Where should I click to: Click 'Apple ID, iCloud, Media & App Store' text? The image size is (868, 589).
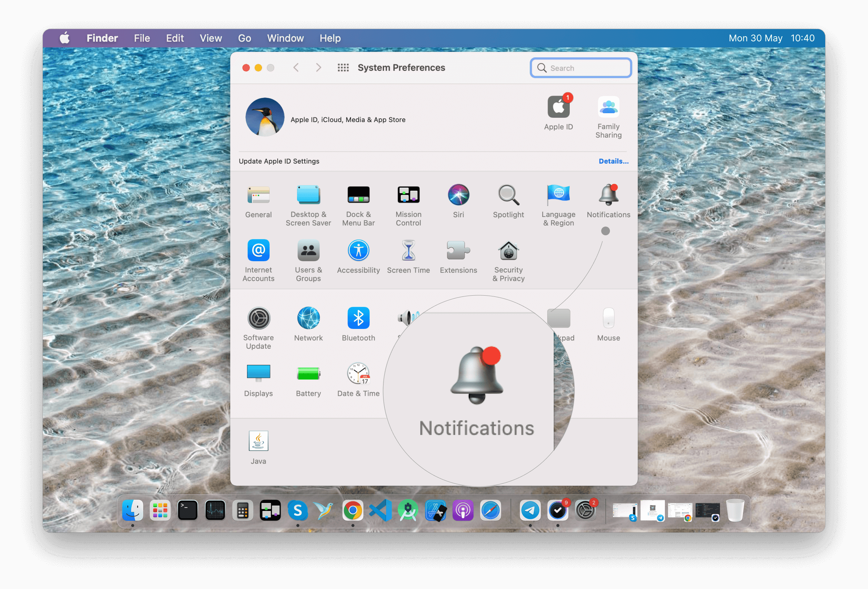click(348, 120)
